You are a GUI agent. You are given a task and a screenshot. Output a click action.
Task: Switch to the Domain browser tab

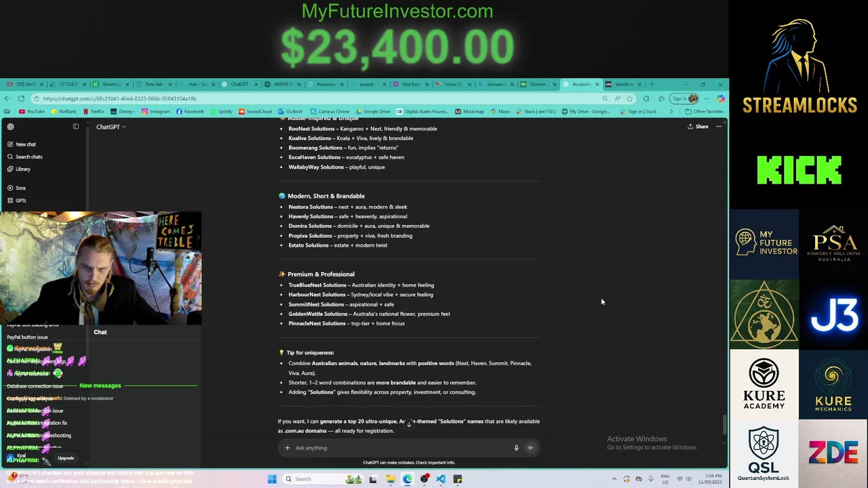538,84
